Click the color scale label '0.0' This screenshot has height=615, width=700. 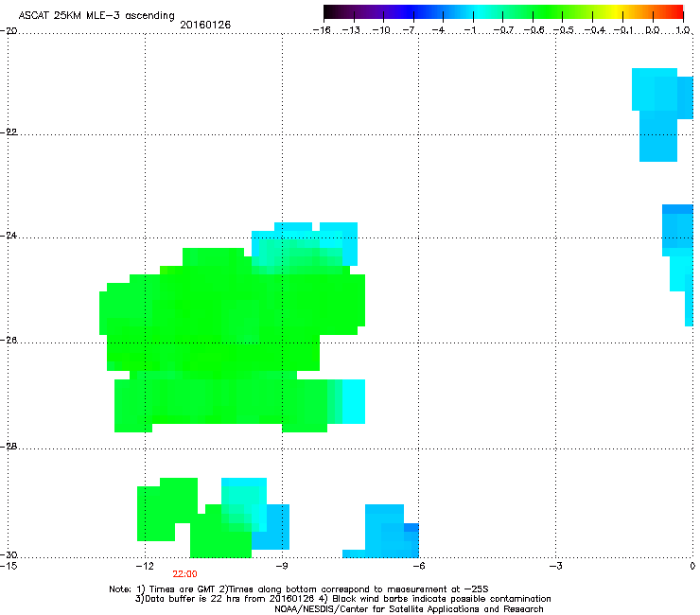coord(653,30)
